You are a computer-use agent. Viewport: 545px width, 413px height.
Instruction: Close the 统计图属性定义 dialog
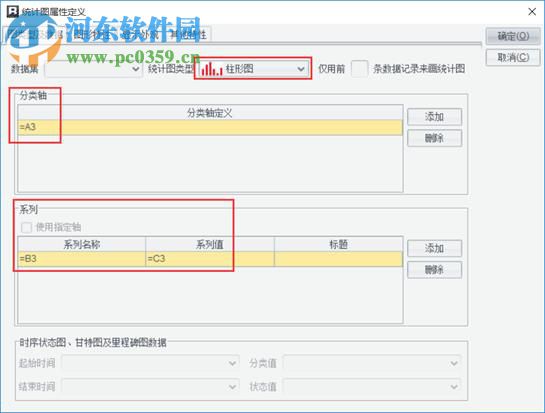532,12
